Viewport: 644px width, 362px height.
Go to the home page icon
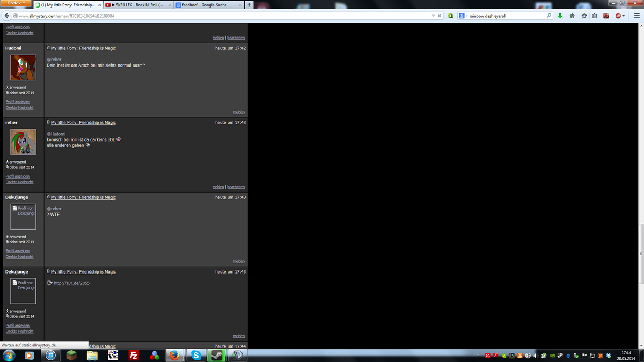[x=572, y=16]
